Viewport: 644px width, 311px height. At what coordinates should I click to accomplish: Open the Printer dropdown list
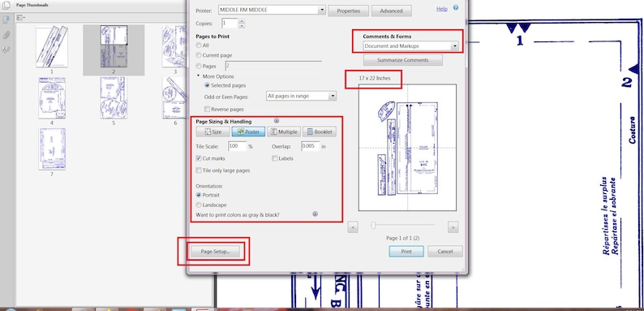click(x=322, y=10)
